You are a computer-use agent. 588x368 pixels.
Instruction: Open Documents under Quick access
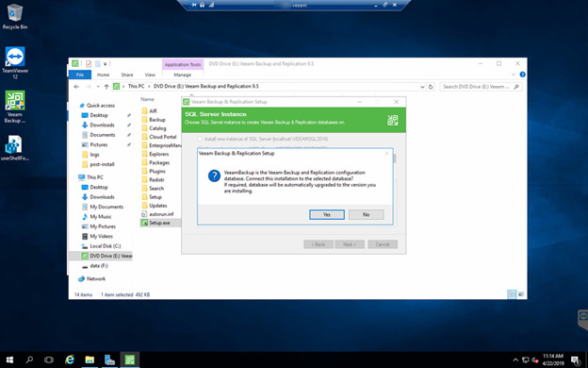point(103,135)
